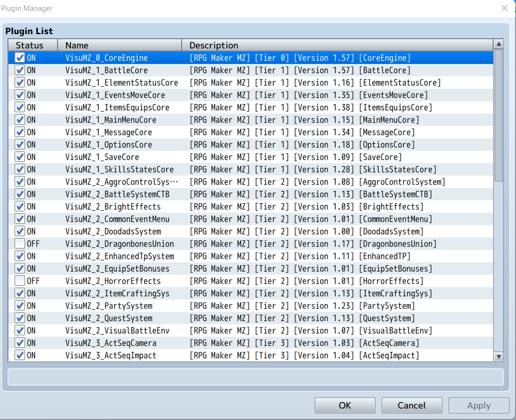The image size is (516, 420).
Task: Select the VisuMZ_1_SkillsStatesCore plugin name
Action: pyautogui.click(x=120, y=170)
